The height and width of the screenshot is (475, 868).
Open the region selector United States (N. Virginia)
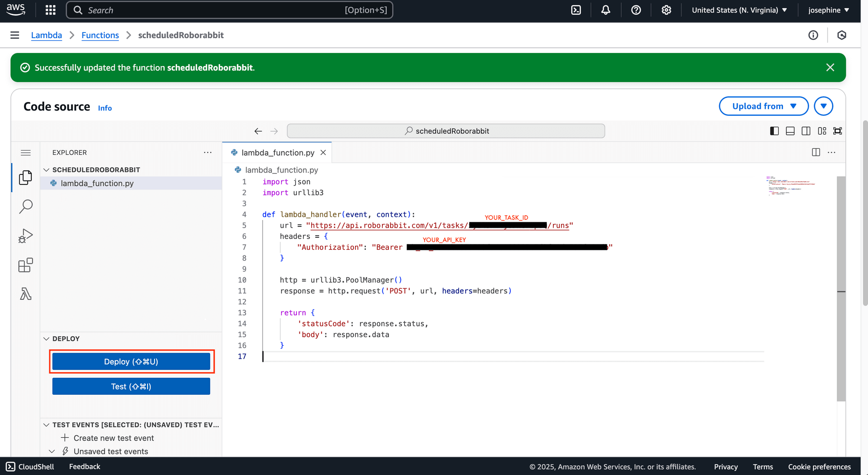739,10
